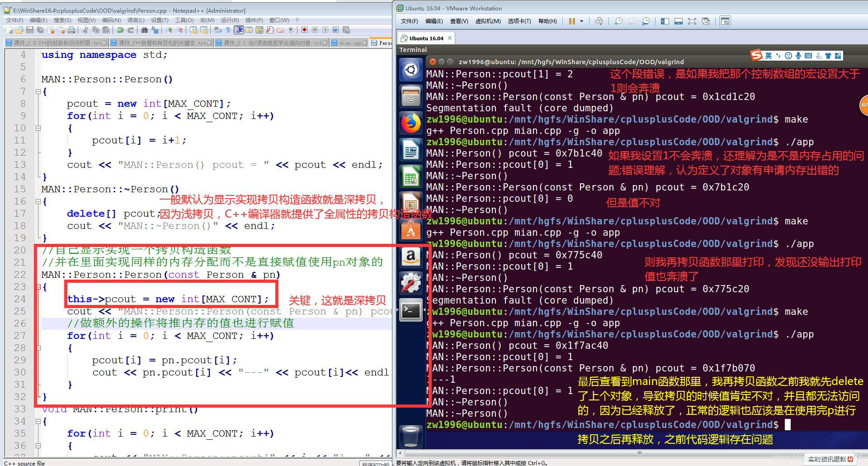Open Sogou soft keyboard icon
This screenshot has height=466, width=868.
click(x=808, y=56)
